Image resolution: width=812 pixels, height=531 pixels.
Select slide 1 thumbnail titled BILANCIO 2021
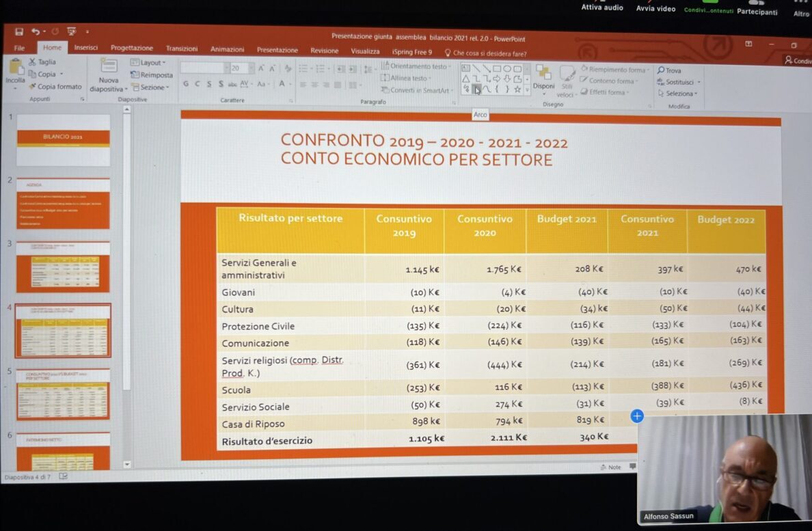pyautogui.click(x=63, y=139)
